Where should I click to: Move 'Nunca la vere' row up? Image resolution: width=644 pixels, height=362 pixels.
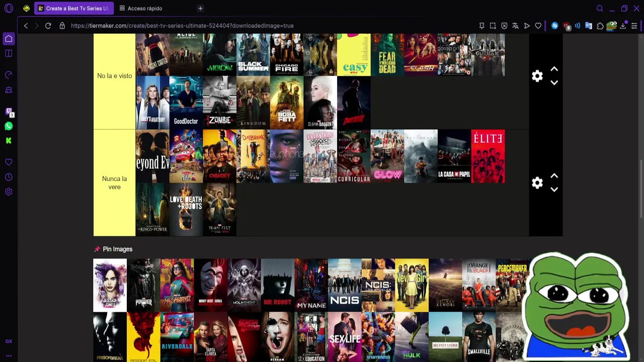coord(554,175)
